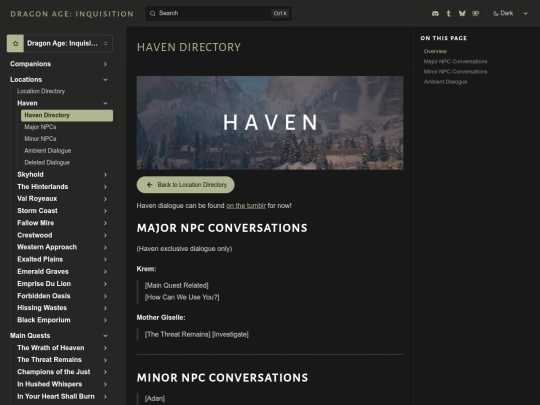Open Champions of the Just quest
Screen dimensions: 540x405
pos(54,372)
